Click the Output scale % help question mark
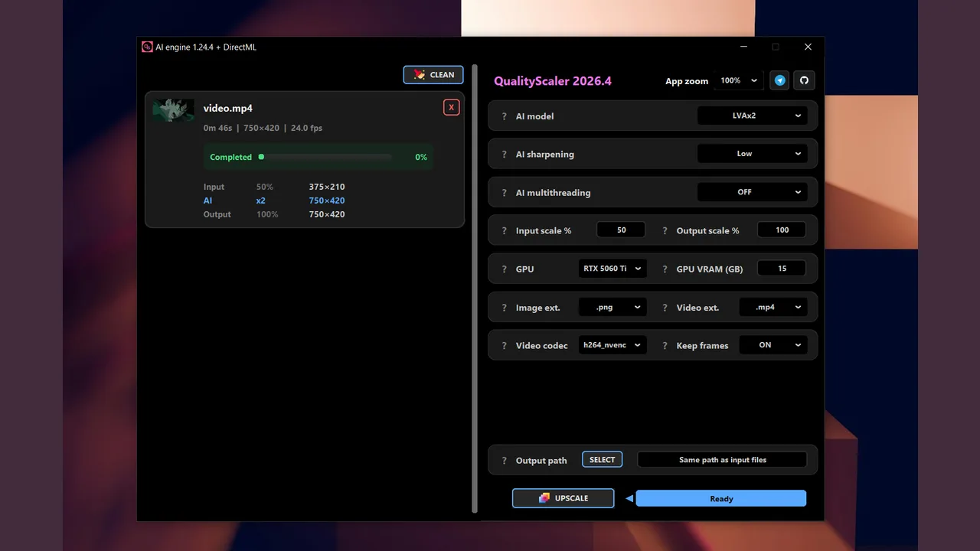Image resolution: width=980 pixels, height=551 pixels. (665, 231)
